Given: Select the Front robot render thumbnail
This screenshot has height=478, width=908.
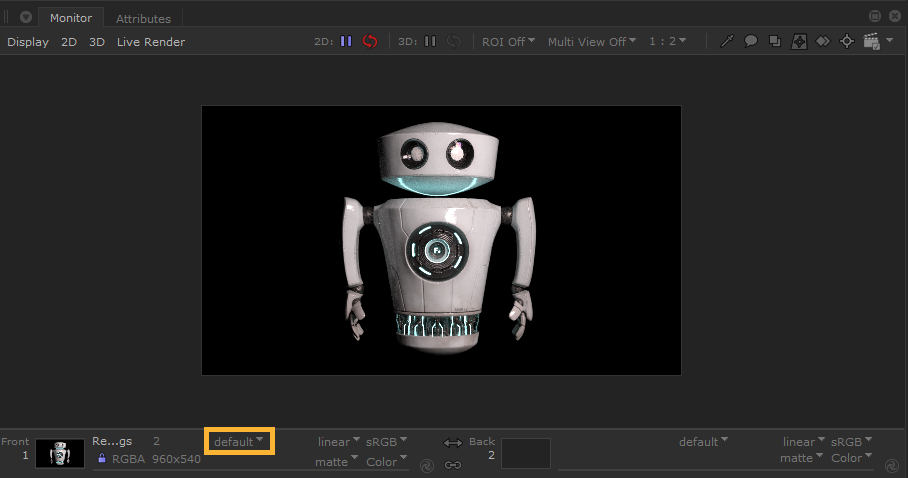Looking at the screenshot, I should (x=60, y=453).
